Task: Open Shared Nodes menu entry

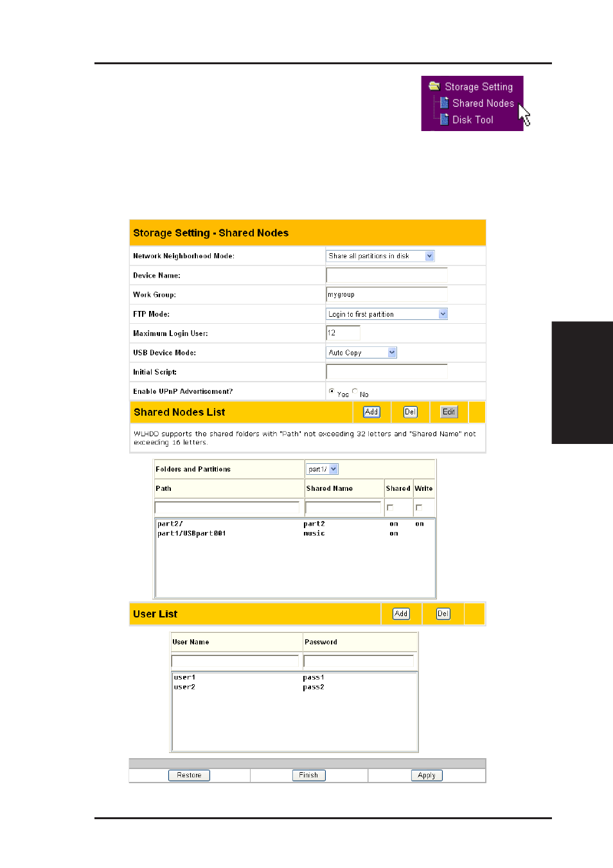Action: 483,103
